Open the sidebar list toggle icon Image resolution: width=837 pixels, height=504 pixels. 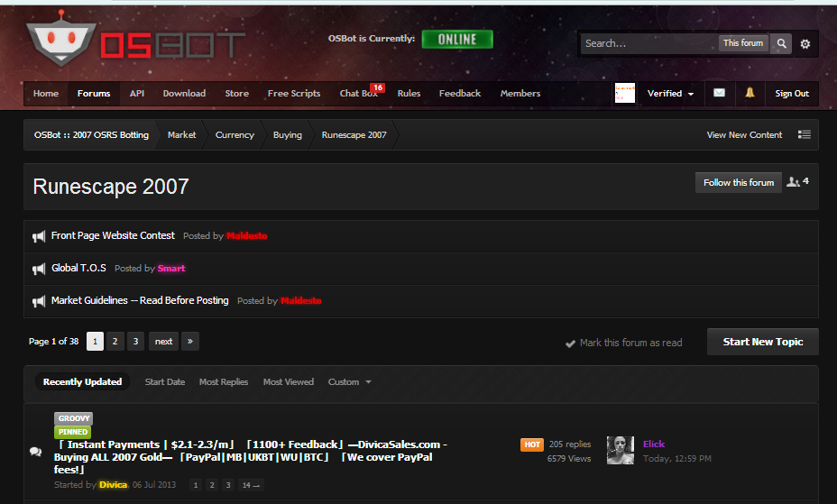point(805,134)
